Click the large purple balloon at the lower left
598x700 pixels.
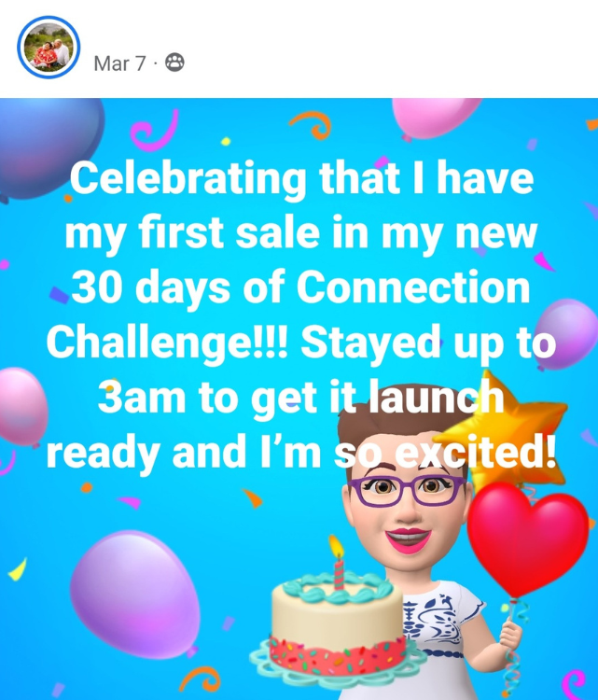point(134,595)
